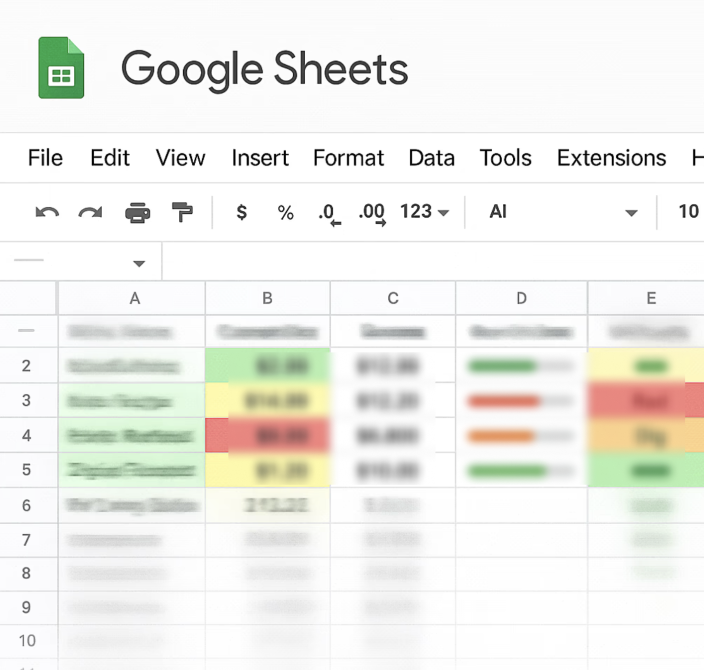This screenshot has width=704, height=670.
Task: Select the green cell in row 5 column E
Action: click(646, 470)
